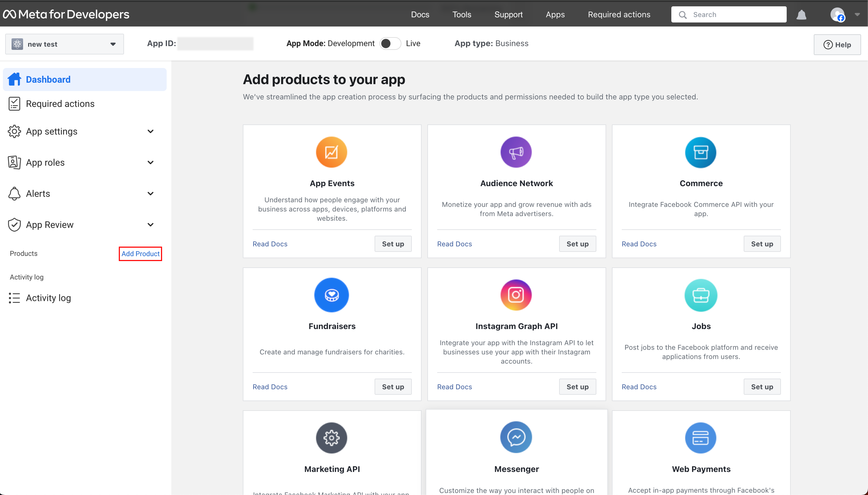Image resolution: width=868 pixels, height=495 pixels.
Task: Open Read Docs for Commerce
Action: 639,244
